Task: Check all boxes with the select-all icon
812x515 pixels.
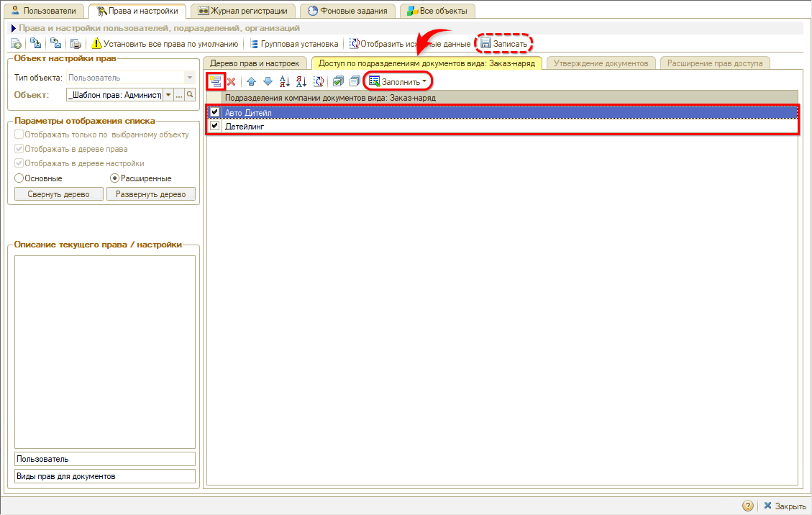Action: [x=338, y=82]
